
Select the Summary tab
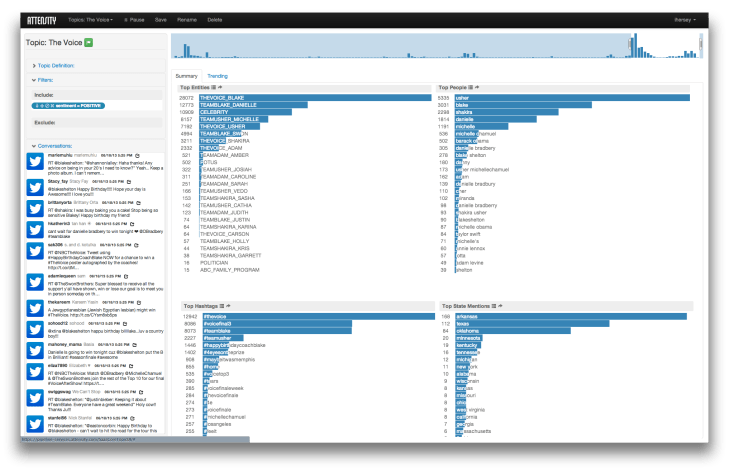pyautogui.click(x=187, y=76)
